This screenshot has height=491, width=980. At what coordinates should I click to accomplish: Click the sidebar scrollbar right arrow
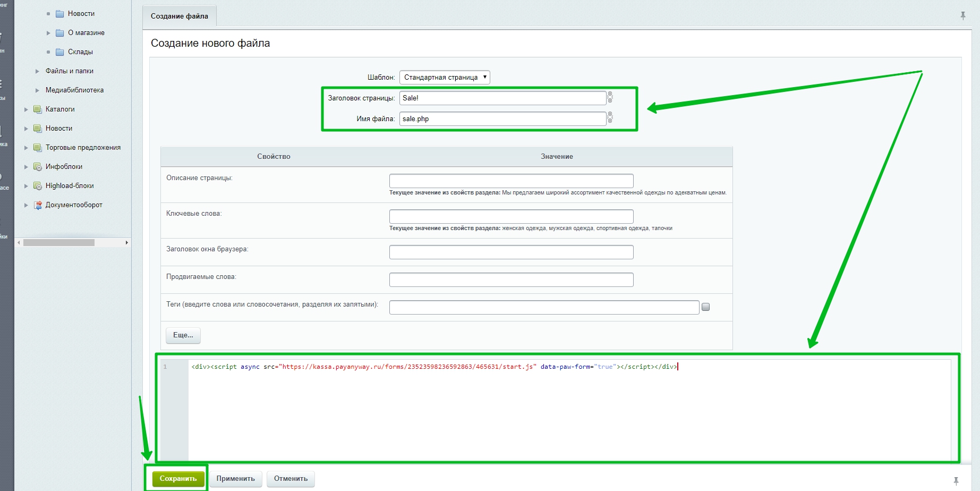click(x=126, y=243)
